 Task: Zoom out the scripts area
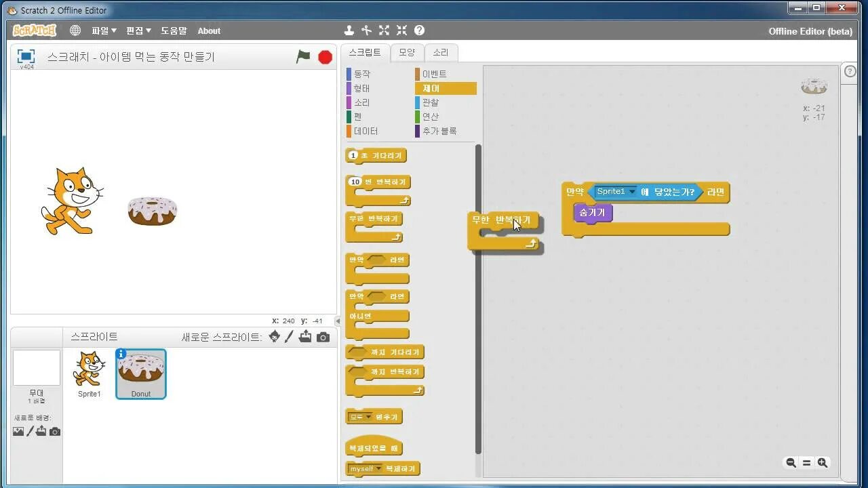(x=791, y=463)
